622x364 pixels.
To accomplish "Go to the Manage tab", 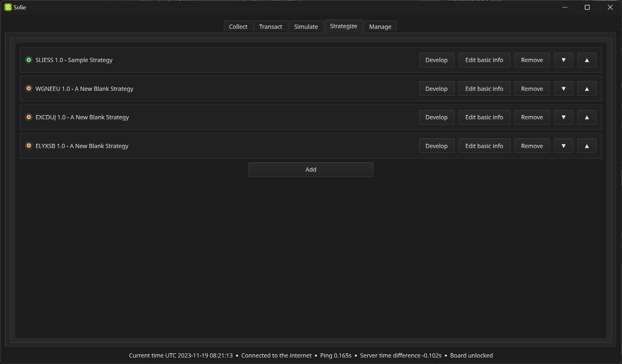I will (380, 27).
